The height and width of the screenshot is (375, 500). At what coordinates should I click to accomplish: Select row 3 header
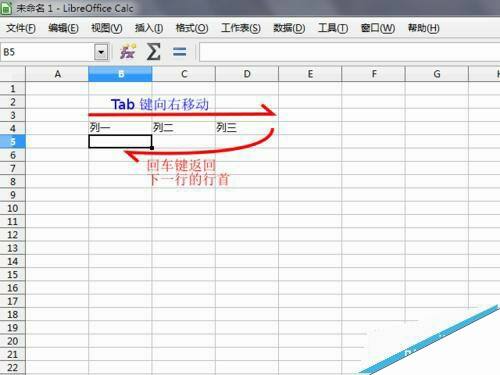pos(13,115)
